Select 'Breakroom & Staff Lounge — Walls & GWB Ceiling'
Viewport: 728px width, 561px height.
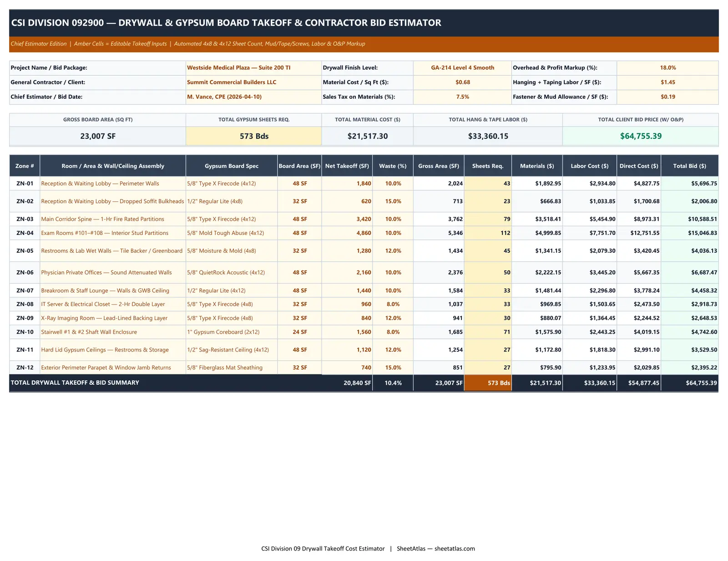pos(113,291)
